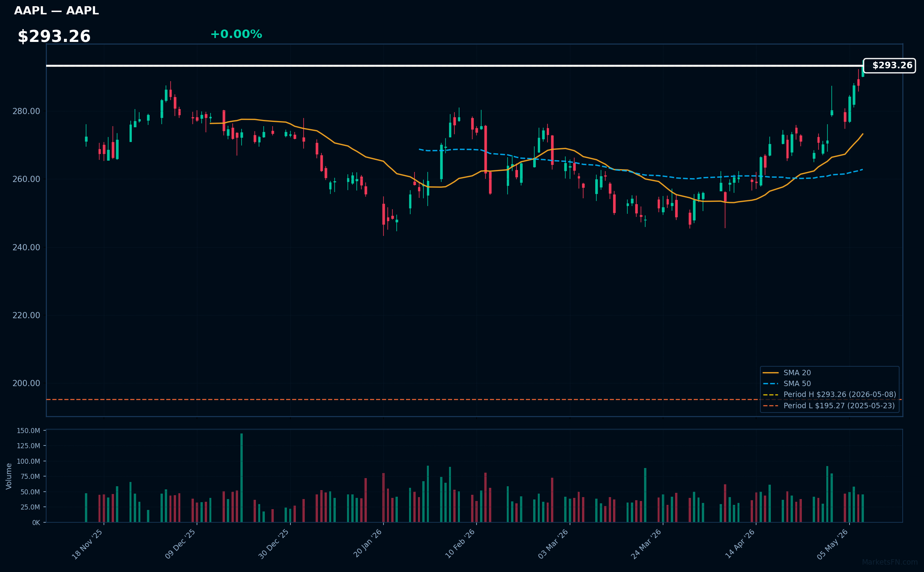
Task: Click the AAPL — AAPL chart title
Action: [x=56, y=11]
